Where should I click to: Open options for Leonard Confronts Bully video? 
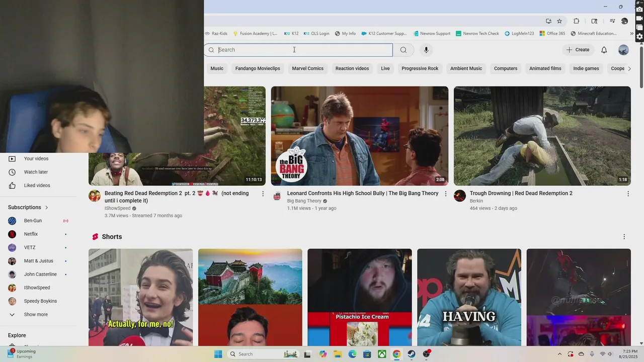click(445, 194)
